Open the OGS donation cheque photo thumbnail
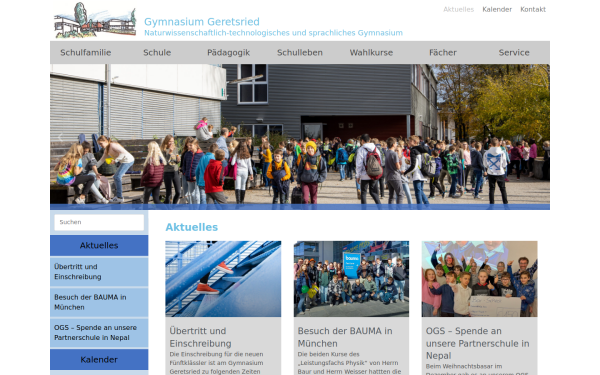 pos(479,279)
